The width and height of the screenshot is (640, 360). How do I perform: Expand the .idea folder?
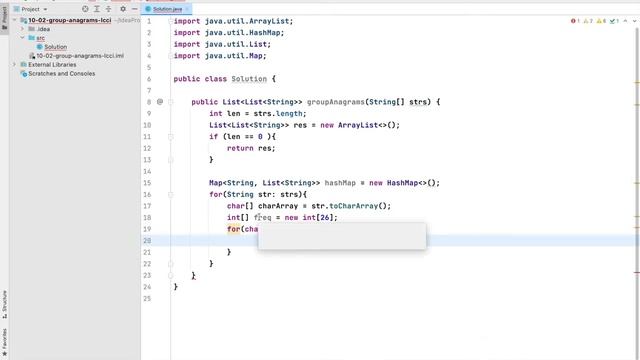click(x=23, y=29)
